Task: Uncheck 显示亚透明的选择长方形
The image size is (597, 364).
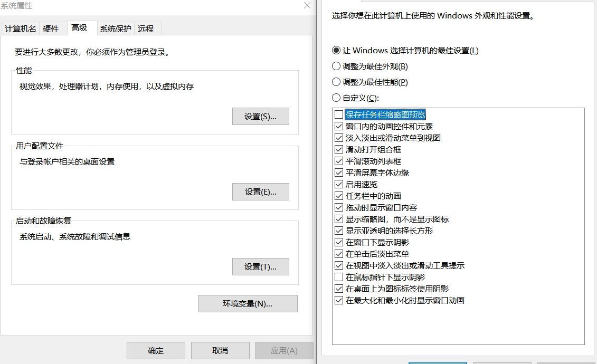Action: tap(339, 231)
